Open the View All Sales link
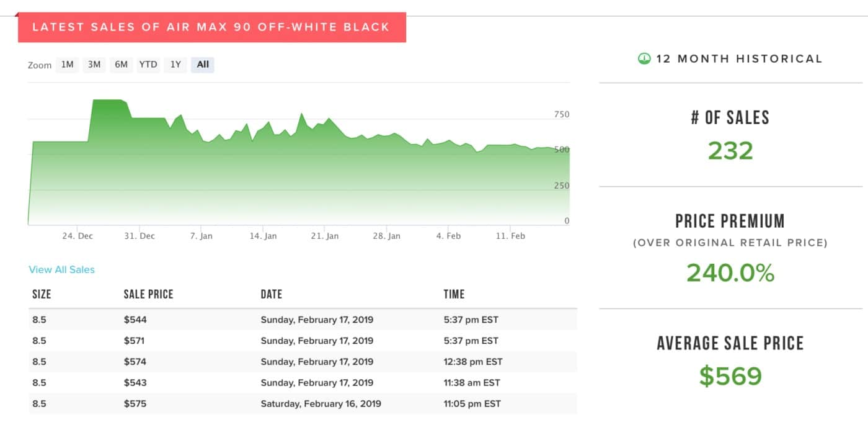 [x=62, y=269]
